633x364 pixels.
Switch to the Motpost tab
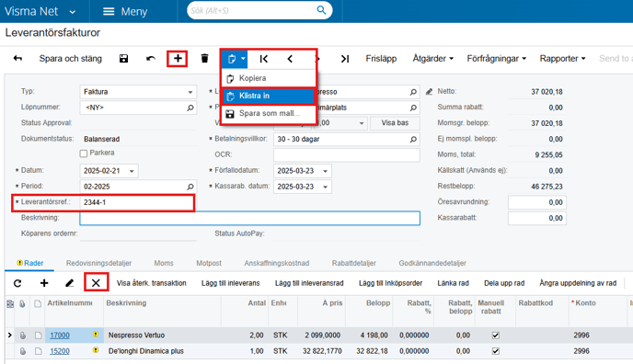[x=209, y=263]
